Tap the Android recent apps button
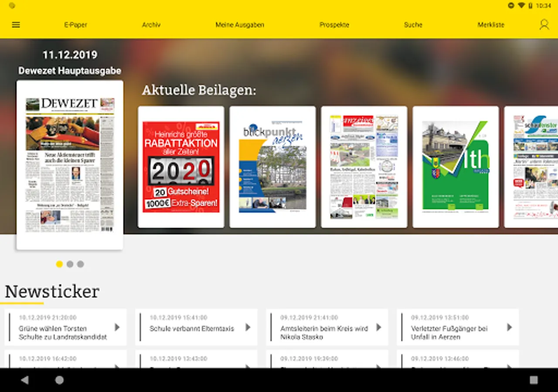 [534, 380]
